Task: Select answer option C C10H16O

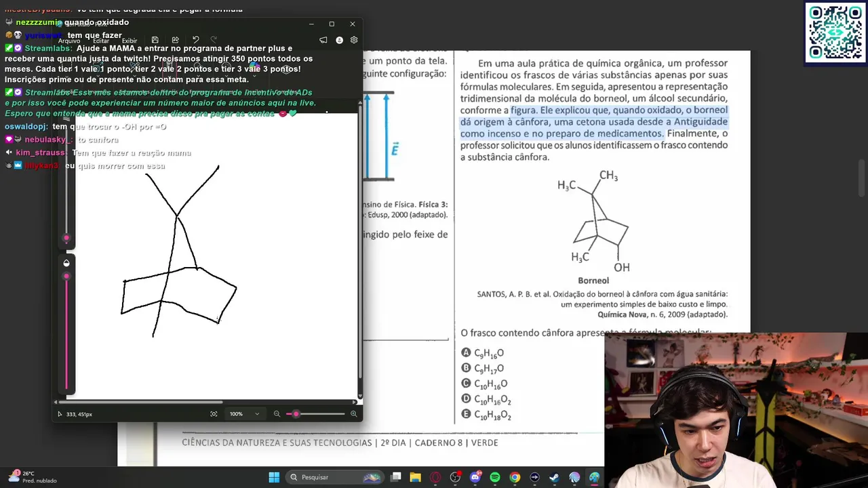Action: 484,384
